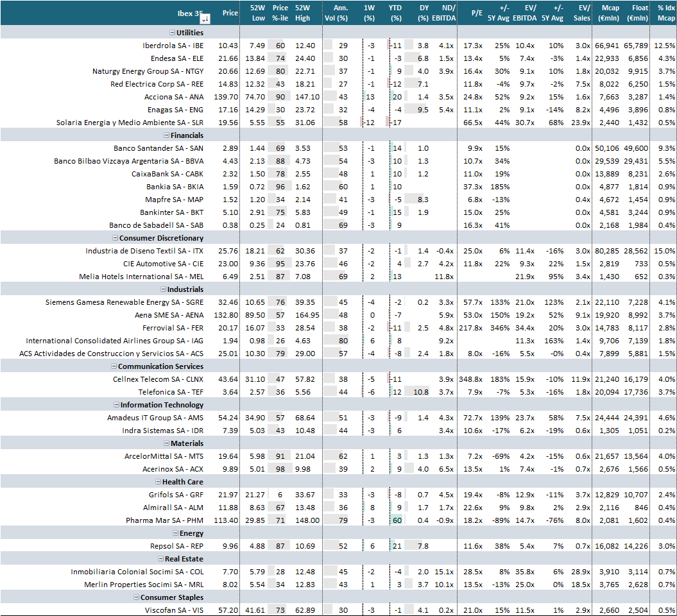Click Banco de Sabadell SA - SAB label

[157, 225]
